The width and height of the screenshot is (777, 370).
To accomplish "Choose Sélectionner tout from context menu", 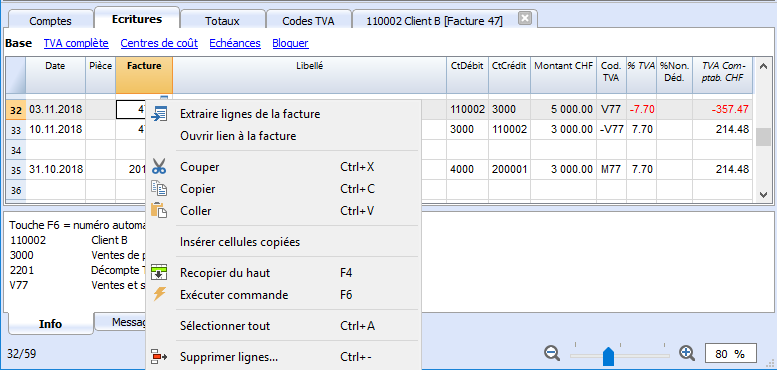I will pyautogui.click(x=283, y=326).
